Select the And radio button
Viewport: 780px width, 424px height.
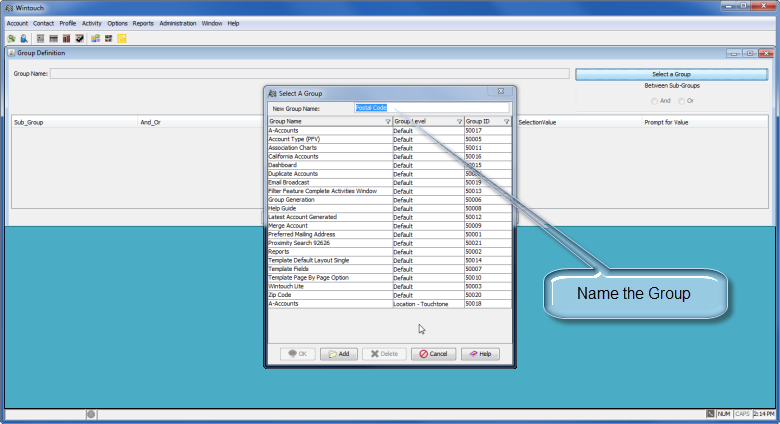point(655,100)
